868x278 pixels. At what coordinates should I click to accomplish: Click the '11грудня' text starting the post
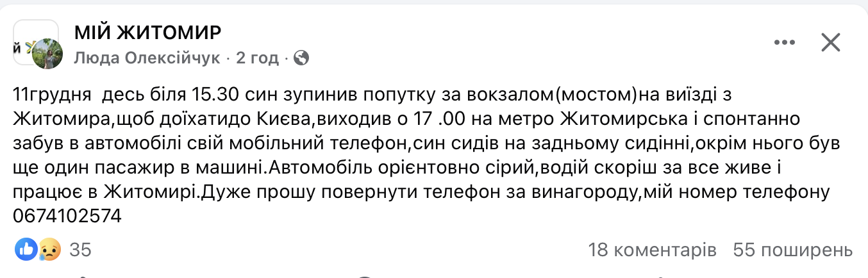(x=51, y=95)
